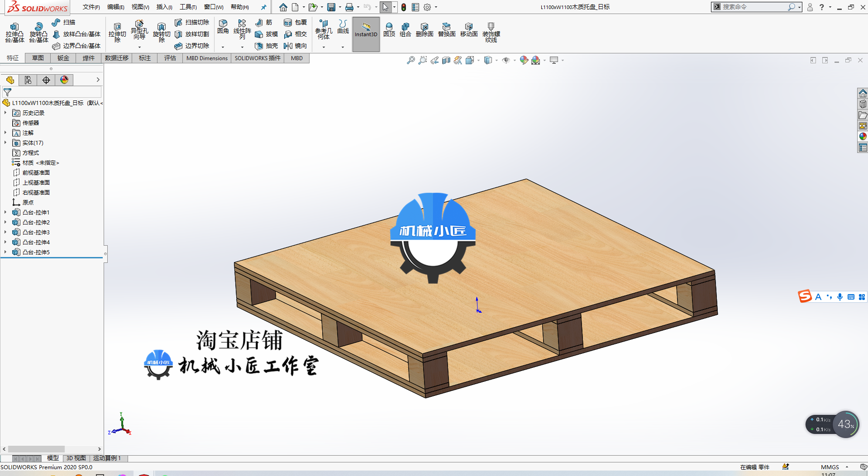
Task: Choose the Swept Boss (扫描) command
Action: click(x=64, y=22)
